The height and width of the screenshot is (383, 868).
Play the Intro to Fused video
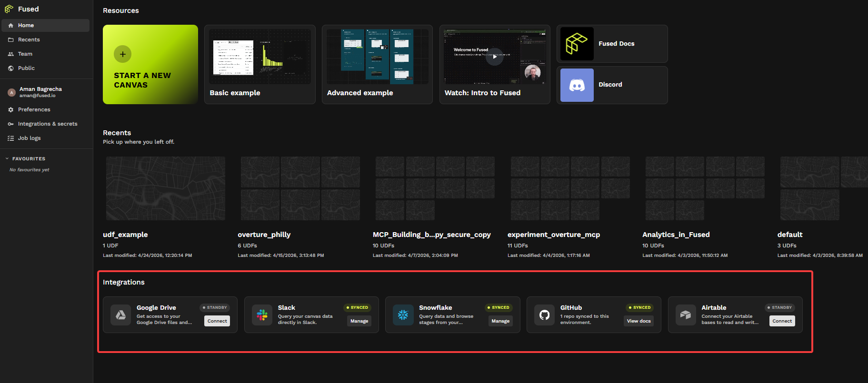coord(494,57)
